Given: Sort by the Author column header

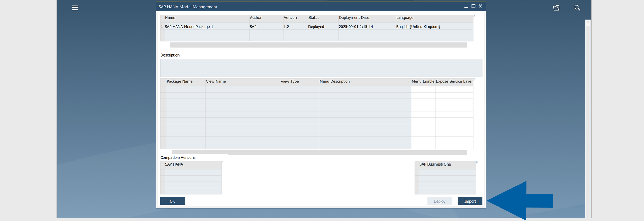Looking at the screenshot, I should 266,18.
